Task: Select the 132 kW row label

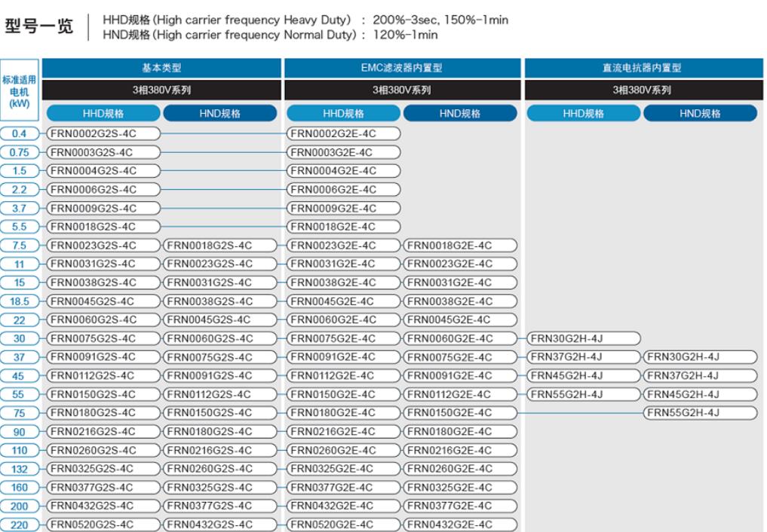Action: 19,469
